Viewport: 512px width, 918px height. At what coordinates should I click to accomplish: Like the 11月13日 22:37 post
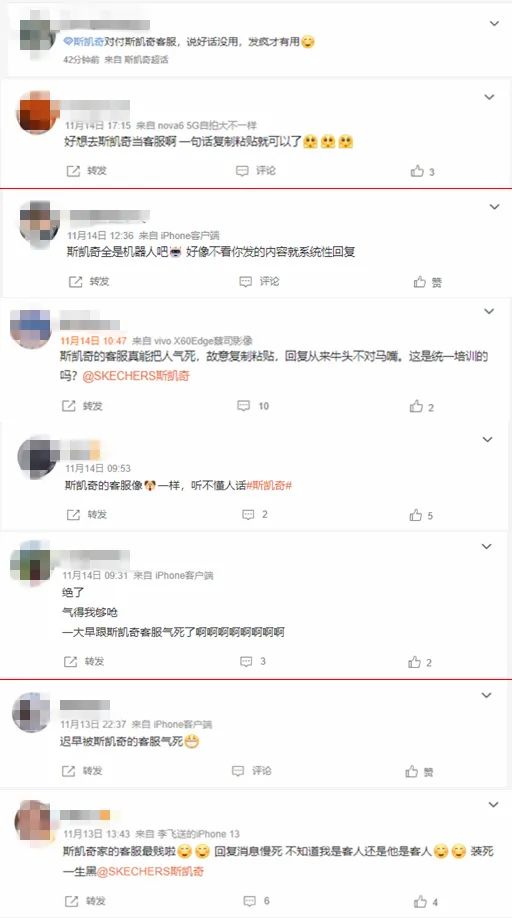point(420,772)
